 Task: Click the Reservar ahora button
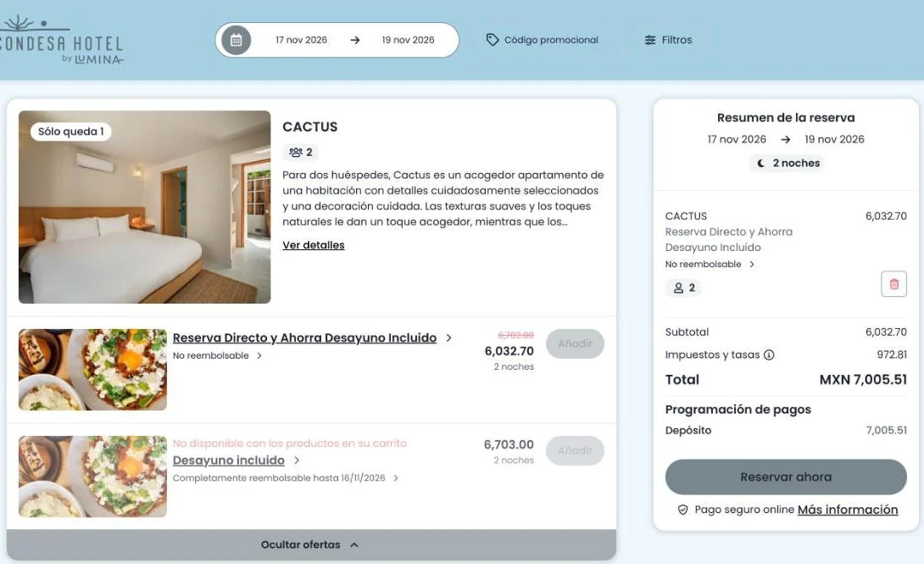pyautogui.click(x=786, y=477)
